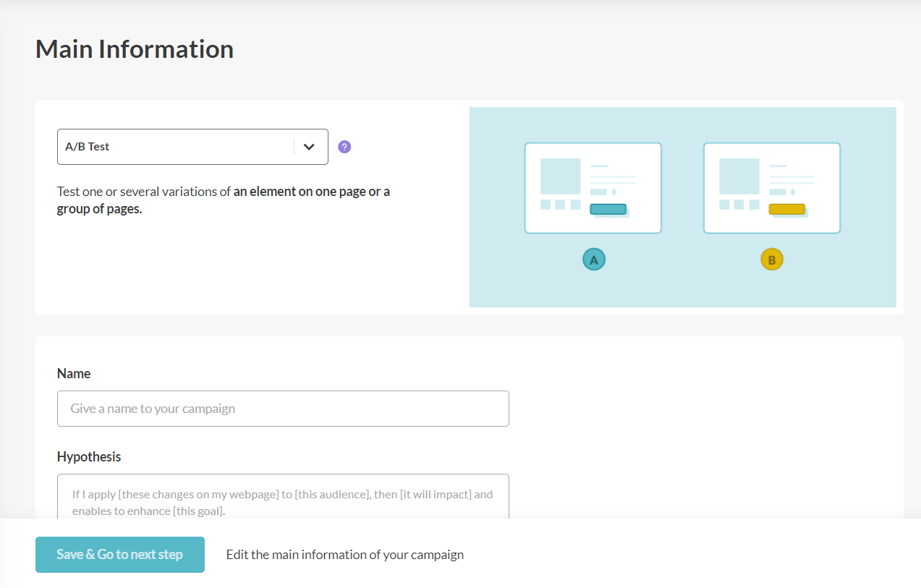921x588 pixels.
Task: Click the Main Information heading
Action: [135, 49]
